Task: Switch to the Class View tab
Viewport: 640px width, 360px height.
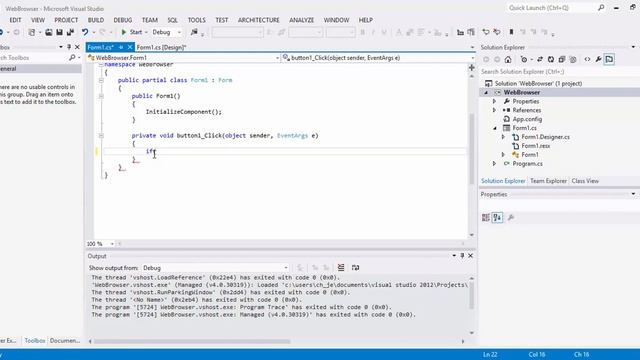Action: click(585, 181)
